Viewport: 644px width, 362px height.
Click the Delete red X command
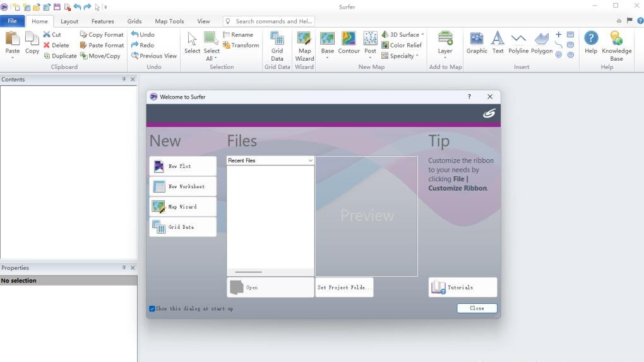click(56, 45)
